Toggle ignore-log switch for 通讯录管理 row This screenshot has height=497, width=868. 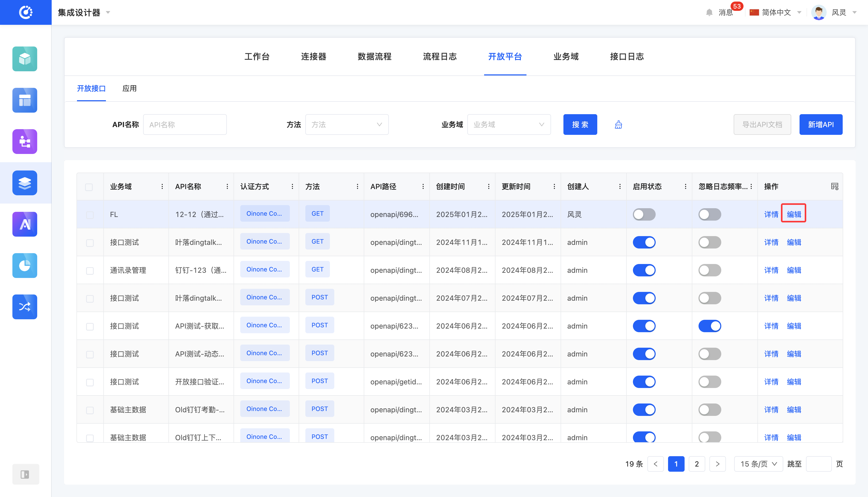pyautogui.click(x=709, y=270)
